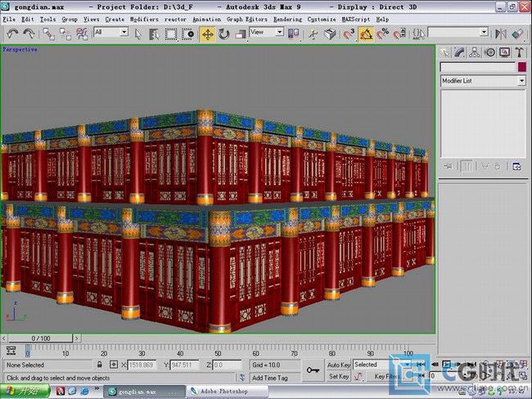The width and height of the screenshot is (532, 399).
Task: Switch to the Modify command panel tab
Action: point(459,52)
